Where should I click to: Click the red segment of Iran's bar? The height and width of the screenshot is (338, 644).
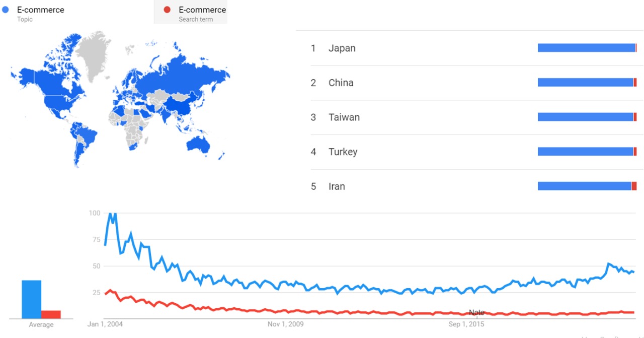[634, 186]
